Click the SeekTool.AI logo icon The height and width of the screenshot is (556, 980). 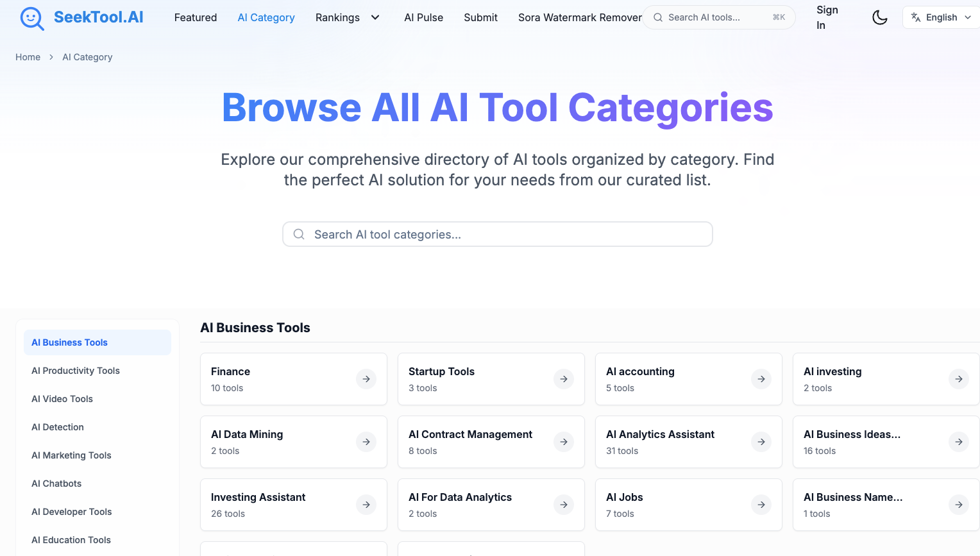[31, 17]
